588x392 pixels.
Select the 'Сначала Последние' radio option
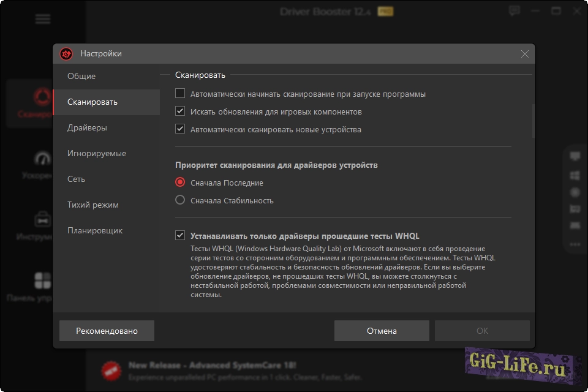click(x=180, y=183)
